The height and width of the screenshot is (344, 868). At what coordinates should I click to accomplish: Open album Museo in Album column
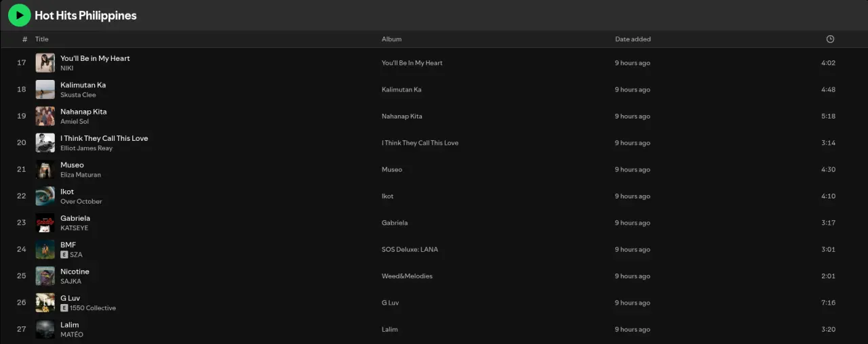[x=392, y=169]
